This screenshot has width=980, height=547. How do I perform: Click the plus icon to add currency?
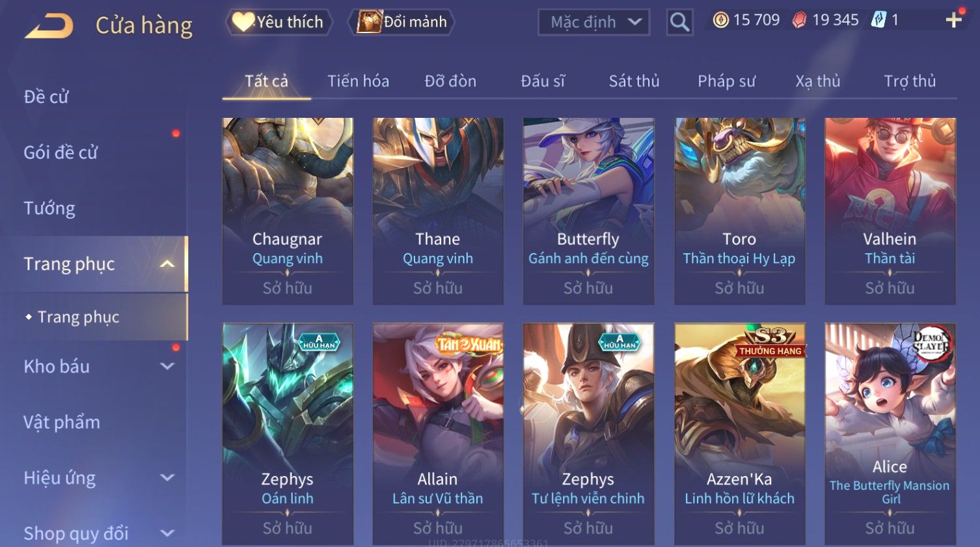point(954,20)
